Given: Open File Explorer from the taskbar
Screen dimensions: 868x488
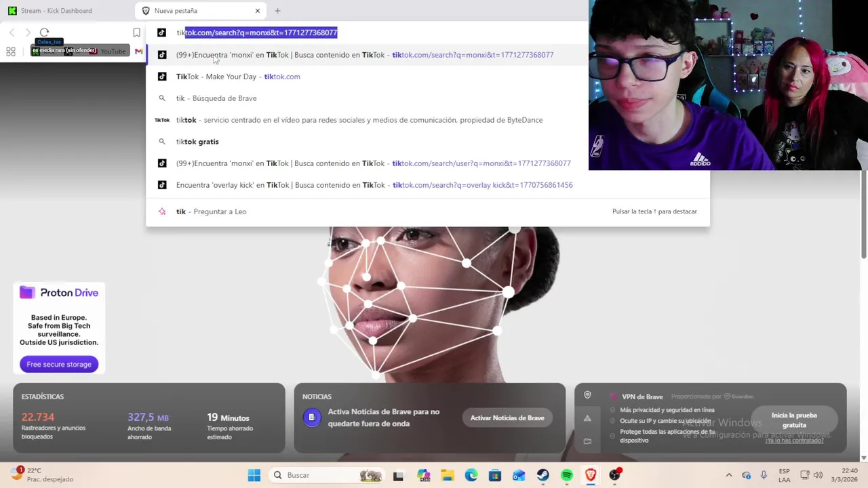Looking at the screenshot, I should tap(447, 475).
